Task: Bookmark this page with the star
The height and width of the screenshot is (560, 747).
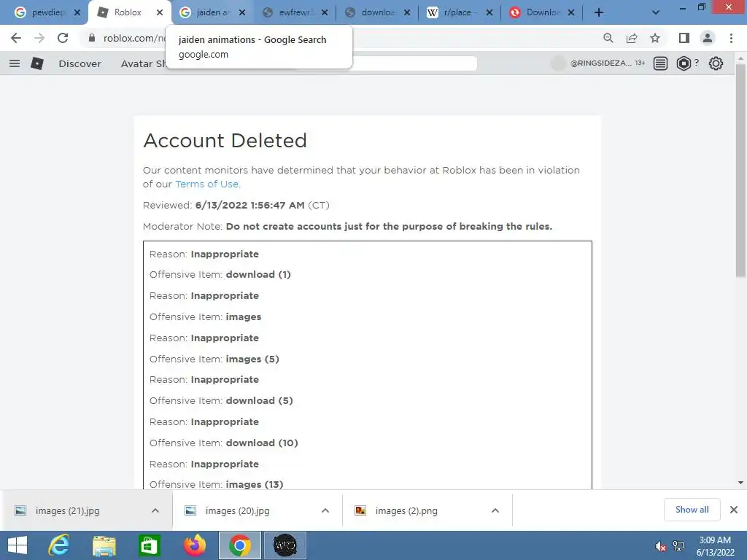Action: click(x=655, y=38)
